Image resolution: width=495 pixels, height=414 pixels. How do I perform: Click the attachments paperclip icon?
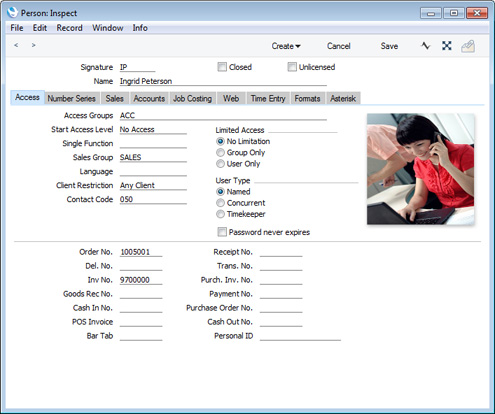pyautogui.click(x=468, y=46)
